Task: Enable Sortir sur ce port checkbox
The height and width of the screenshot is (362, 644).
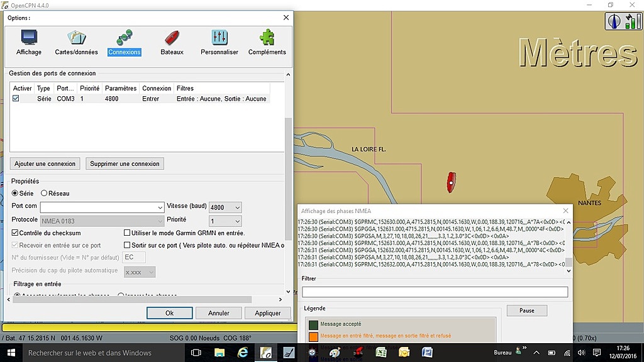Action: [127, 245]
